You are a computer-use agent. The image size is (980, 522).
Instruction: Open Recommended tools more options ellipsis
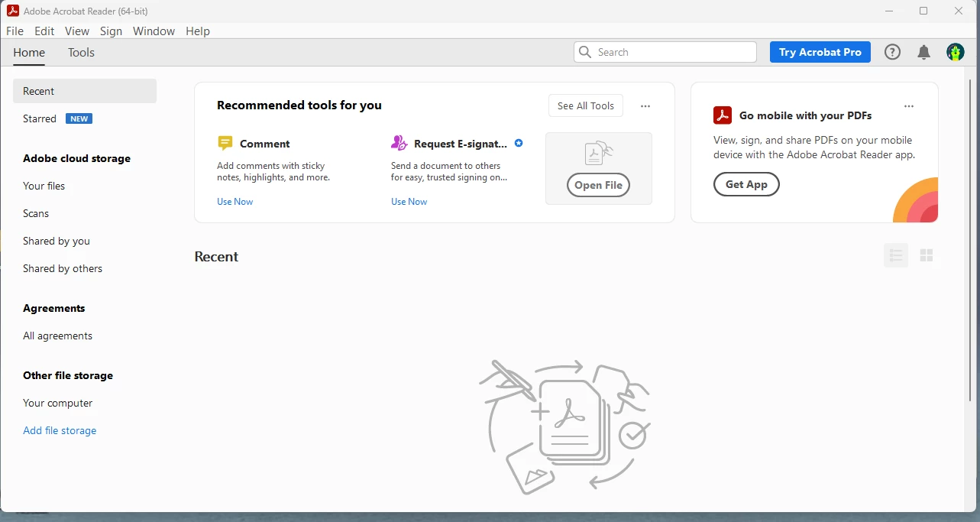point(645,106)
